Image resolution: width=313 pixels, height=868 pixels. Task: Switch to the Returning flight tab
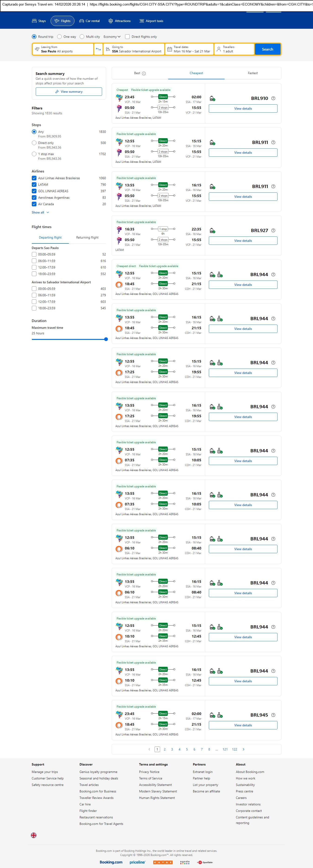[x=87, y=238]
